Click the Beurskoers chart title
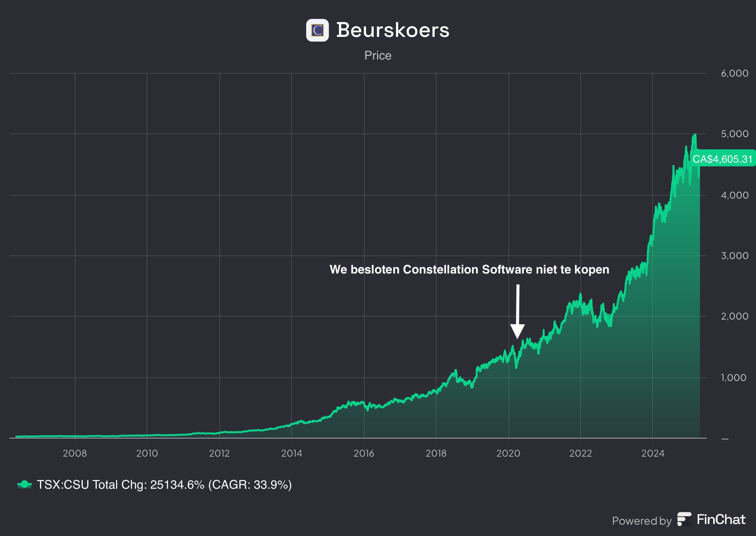The image size is (756, 536). coord(392,30)
